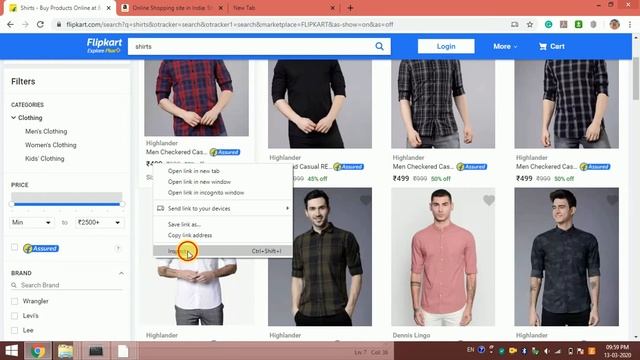
Task: Bookmark this page with the star icon
Action: click(x=530, y=24)
